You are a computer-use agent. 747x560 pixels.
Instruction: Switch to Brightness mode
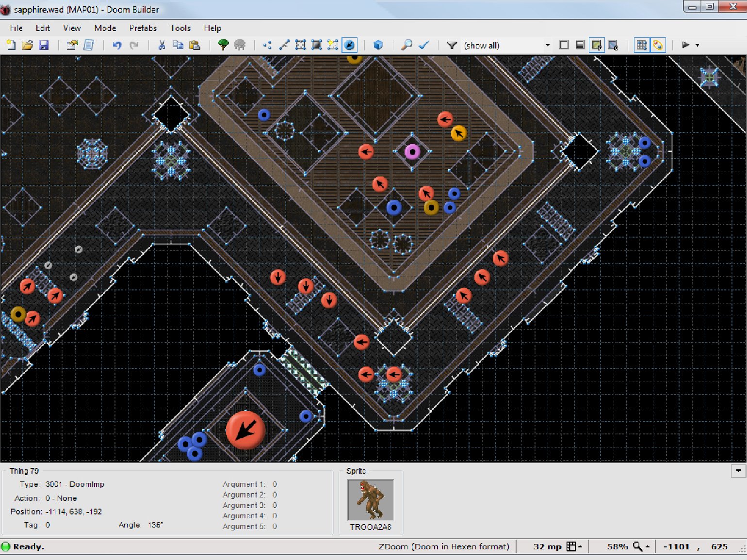pyautogui.click(x=317, y=45)
